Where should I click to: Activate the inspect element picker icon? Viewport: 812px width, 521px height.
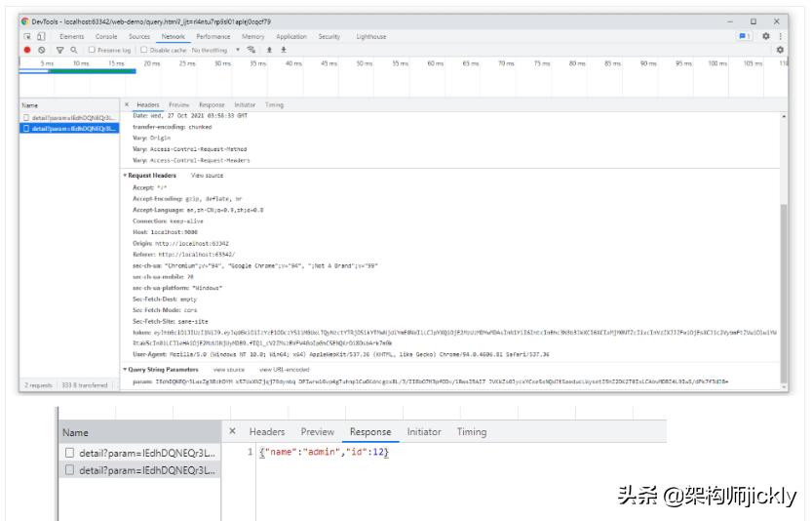[27, 36]
